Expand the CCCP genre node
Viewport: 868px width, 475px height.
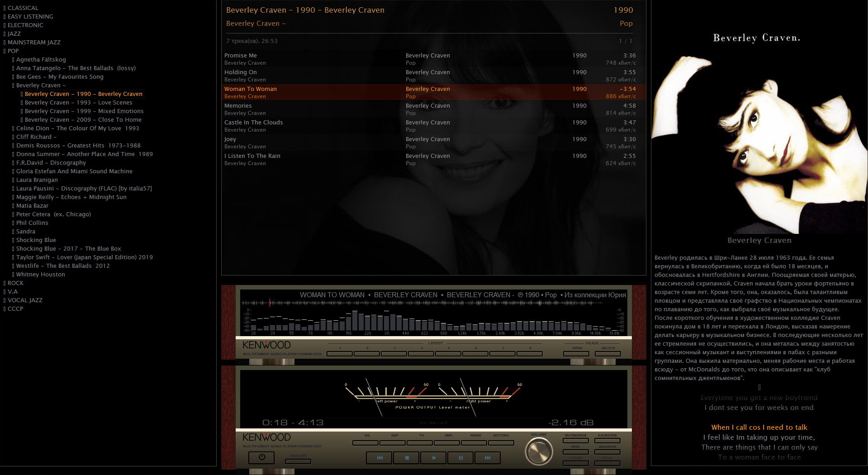click(5, 309)
